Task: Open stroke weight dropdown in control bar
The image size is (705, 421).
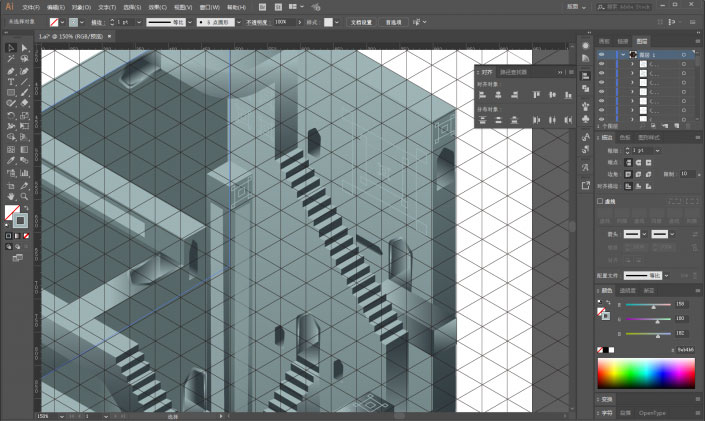Action: coord(138,22)
